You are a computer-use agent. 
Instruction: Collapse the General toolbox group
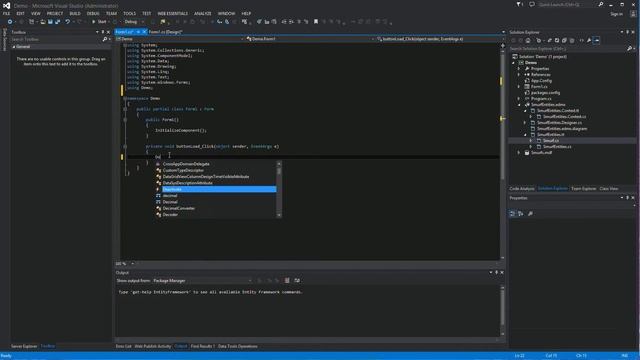click(13, 47)
